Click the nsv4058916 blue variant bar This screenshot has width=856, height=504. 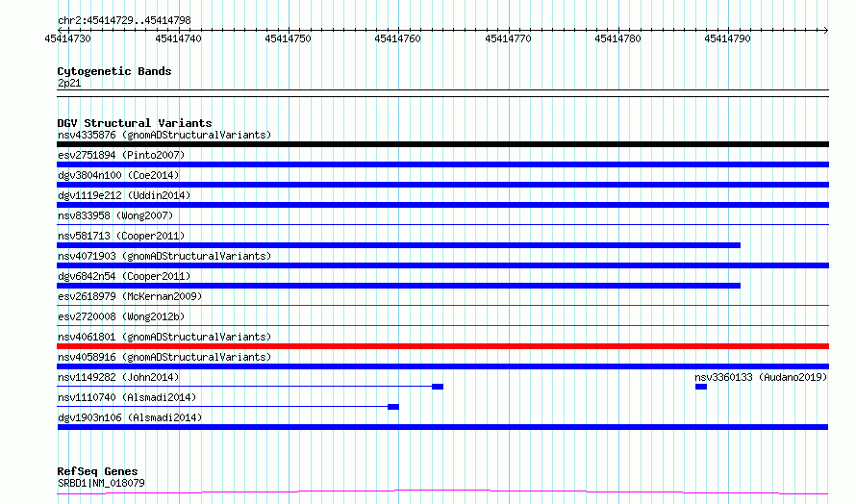pyautogui.click(x=442, y=366)
